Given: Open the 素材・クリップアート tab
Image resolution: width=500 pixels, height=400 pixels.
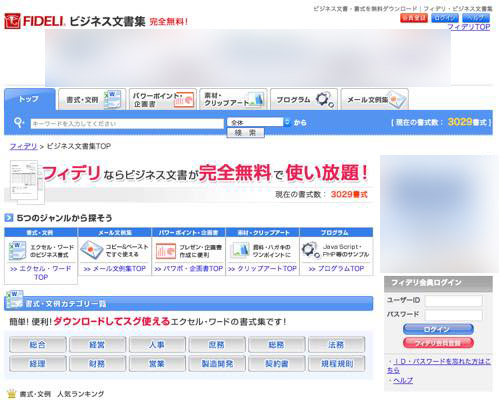Looking at the screenshot, I should pos(233,99).
